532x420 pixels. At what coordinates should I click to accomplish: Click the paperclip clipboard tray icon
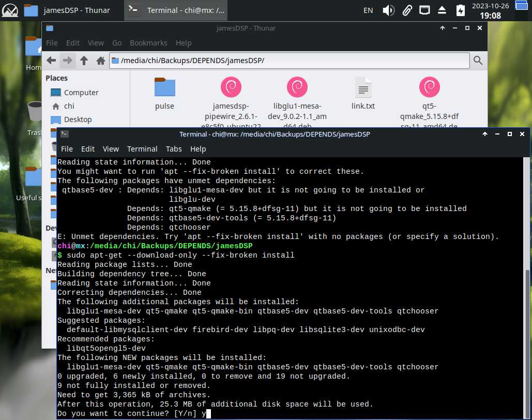(x=407, y=10)
